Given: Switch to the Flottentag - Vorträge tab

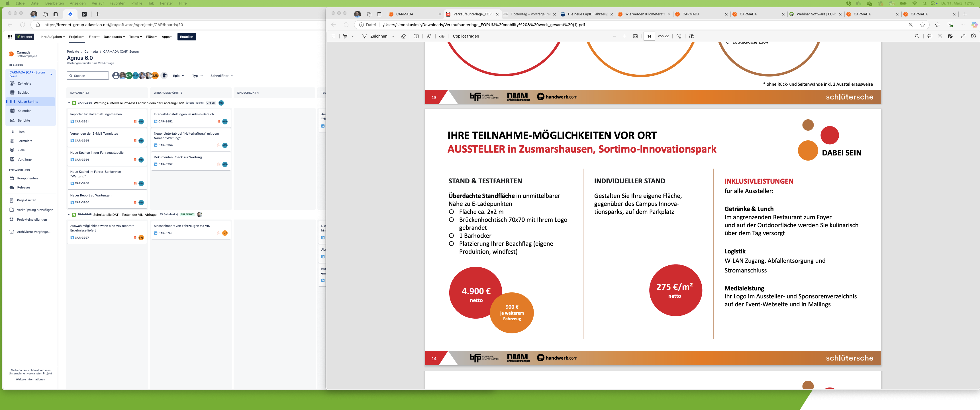Looking at the screenshot, I should click(530, 14).
